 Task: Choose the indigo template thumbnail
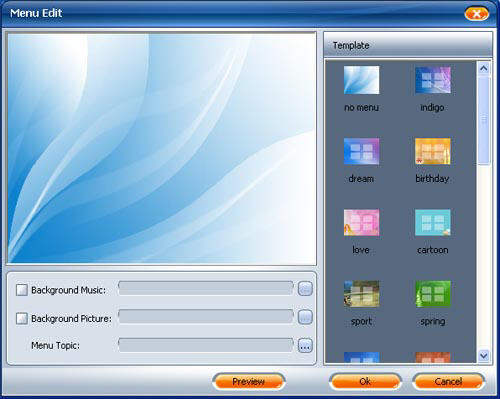[x=433, y=80]
